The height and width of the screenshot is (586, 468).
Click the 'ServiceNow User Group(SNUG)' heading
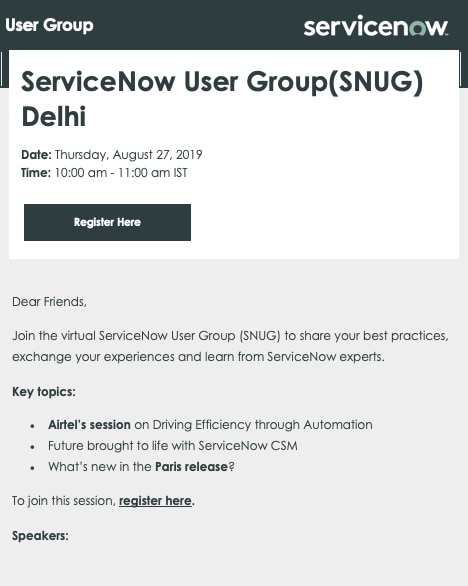tap(222, 82)
